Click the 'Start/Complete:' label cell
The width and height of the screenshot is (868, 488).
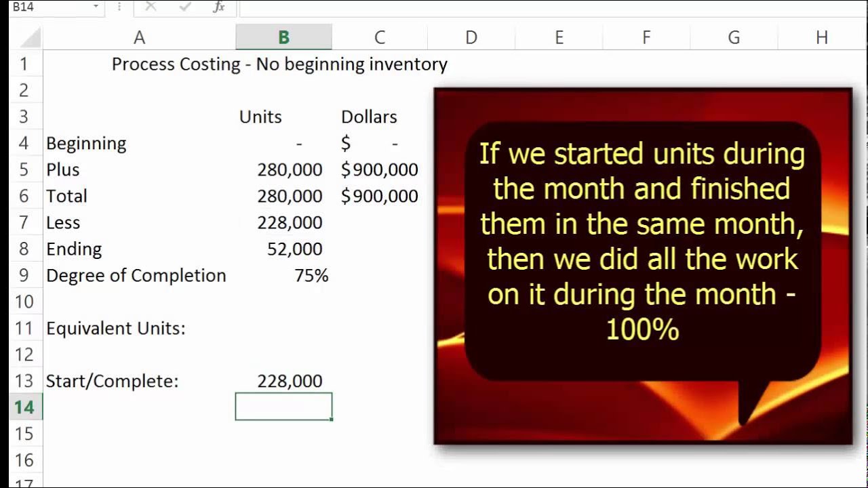click(x=139, y=381)
